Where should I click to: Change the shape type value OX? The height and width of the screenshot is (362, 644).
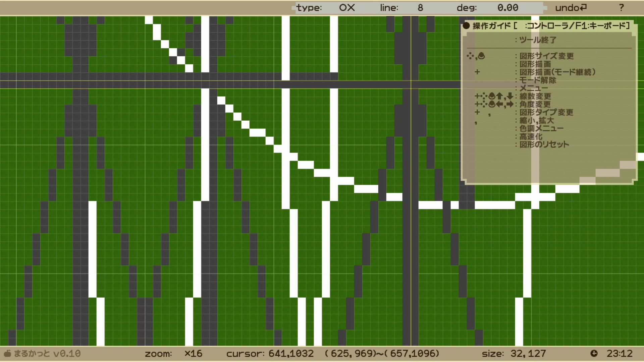[347, 8]
